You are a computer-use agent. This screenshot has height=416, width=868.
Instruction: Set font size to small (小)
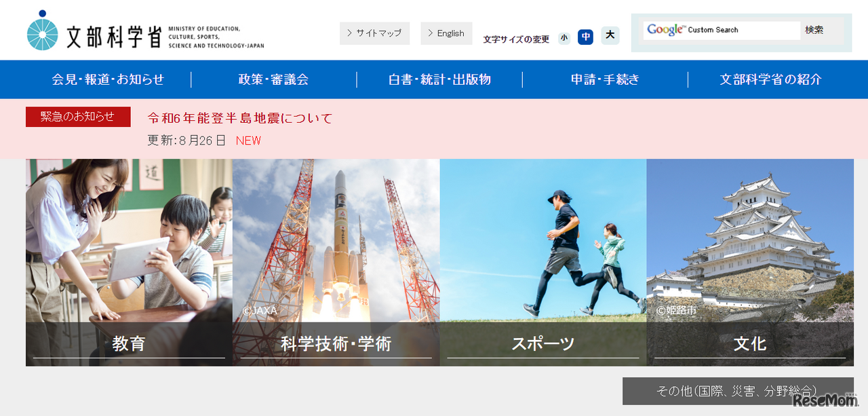click(x=564, y=38)
